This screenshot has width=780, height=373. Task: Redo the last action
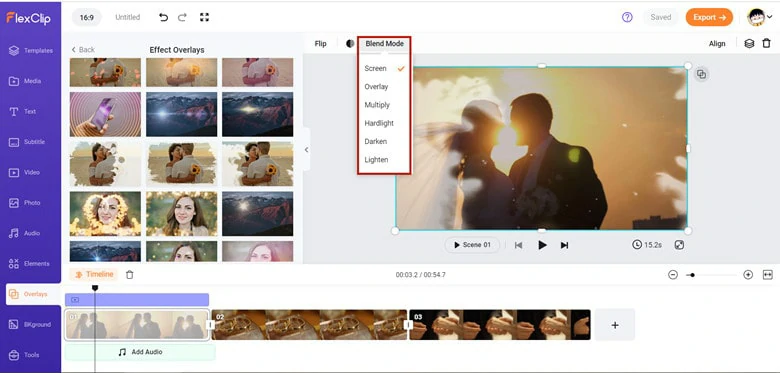coord(182,17)
